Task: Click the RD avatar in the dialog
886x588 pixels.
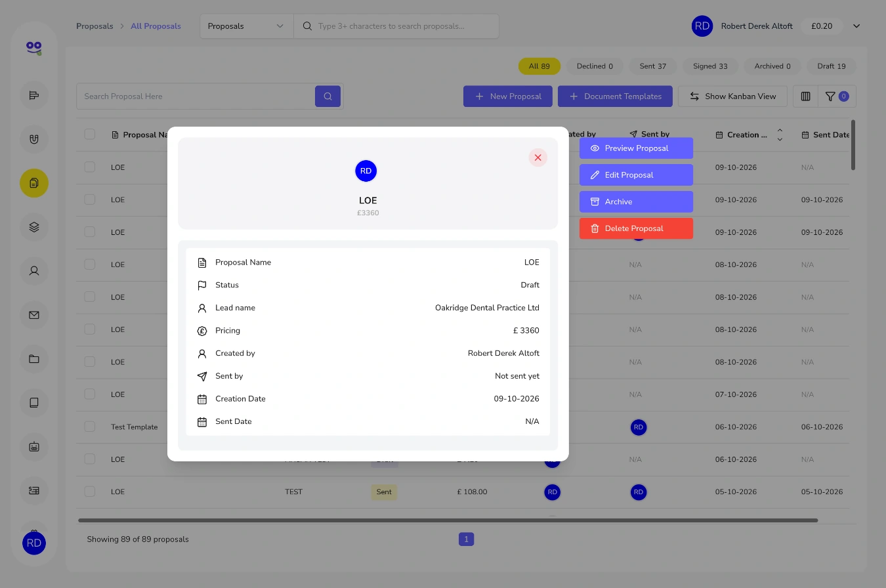Action: click(366, 171)
